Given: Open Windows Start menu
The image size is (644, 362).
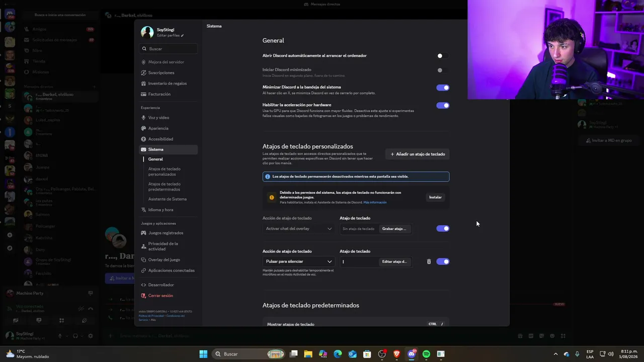Looking at the screenshot, I should coord(203,354).
